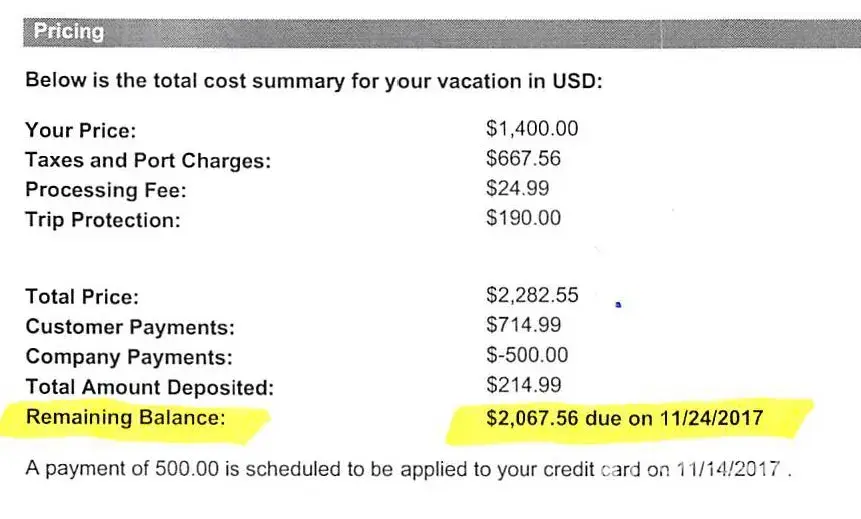Click the $214.99 deposited amount
861x519 pixels.
click(523, 385)
